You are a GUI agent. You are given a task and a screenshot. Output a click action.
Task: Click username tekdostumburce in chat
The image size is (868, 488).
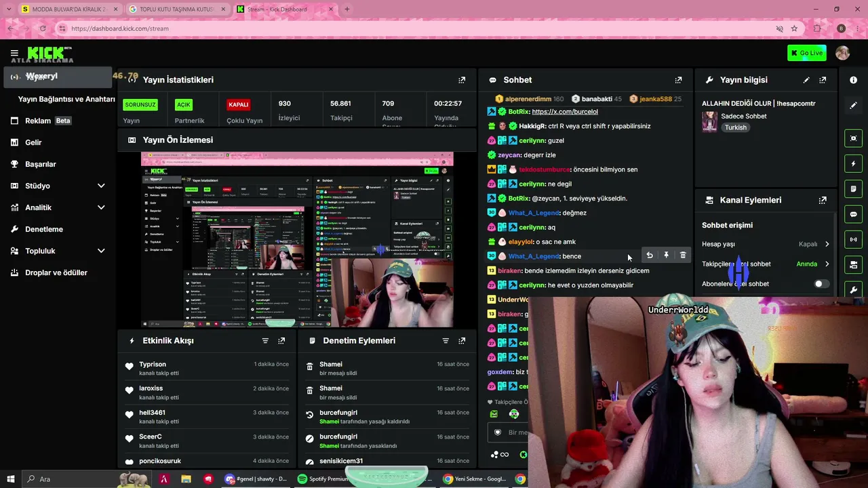pyautogui.click(x=545, y=169)
